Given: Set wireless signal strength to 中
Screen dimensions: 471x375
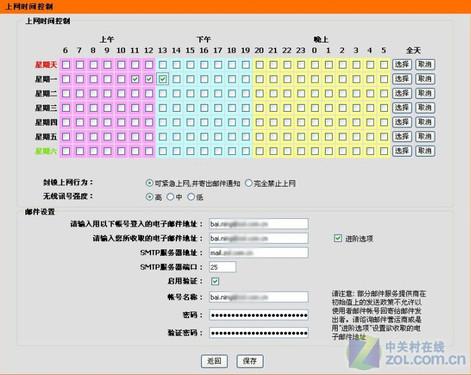Looking at the screenshot, I should click(170, 197).
